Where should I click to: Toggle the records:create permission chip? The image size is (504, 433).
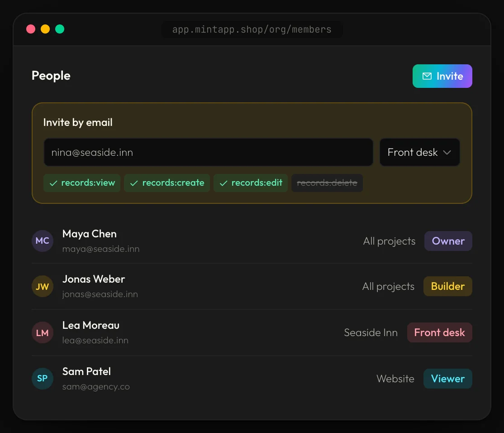click(167, 183)
